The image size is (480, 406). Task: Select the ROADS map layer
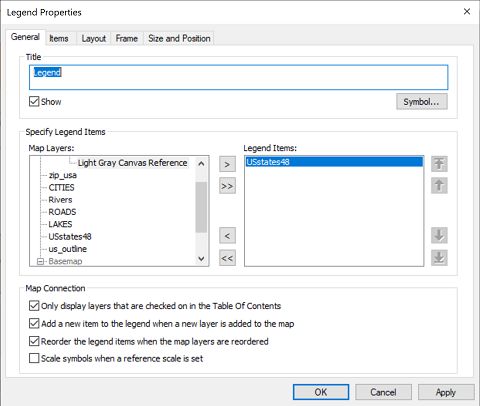(x=62, y=212)
